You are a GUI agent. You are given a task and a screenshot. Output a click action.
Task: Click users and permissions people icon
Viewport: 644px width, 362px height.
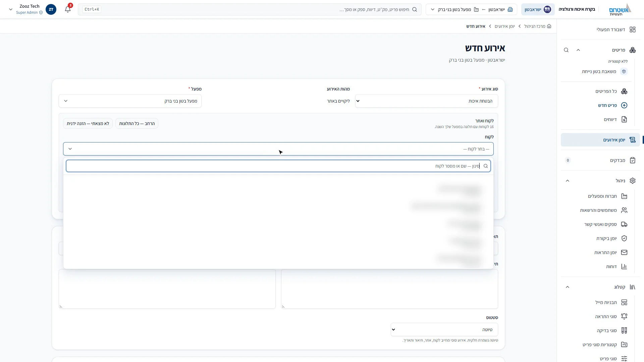point(624,210)
